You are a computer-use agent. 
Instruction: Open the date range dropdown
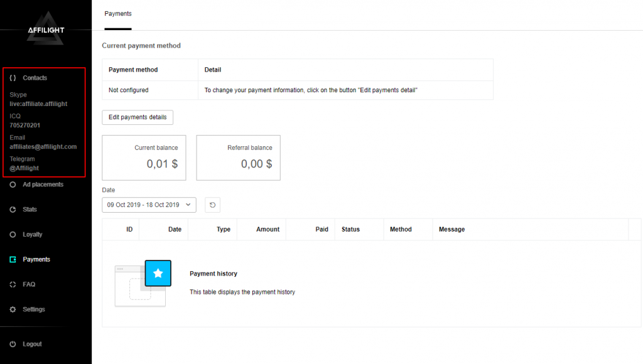pos(149,205)
